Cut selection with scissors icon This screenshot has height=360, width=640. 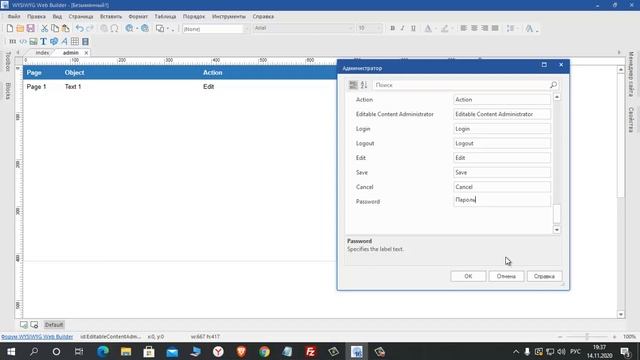coord(44,28)
